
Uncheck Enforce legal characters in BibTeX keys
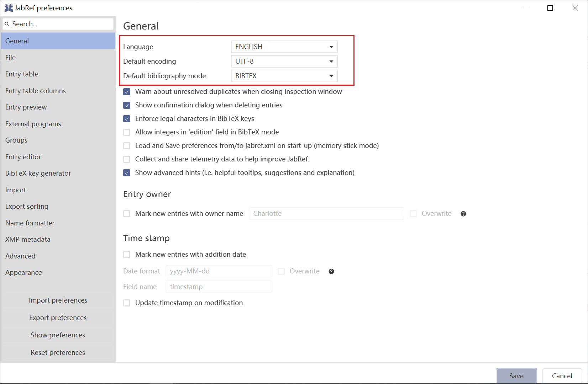coord(127,119)
